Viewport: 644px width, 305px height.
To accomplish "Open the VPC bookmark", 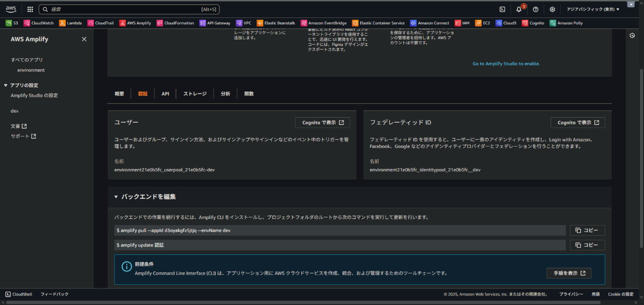I will click(x=244, y=23).
